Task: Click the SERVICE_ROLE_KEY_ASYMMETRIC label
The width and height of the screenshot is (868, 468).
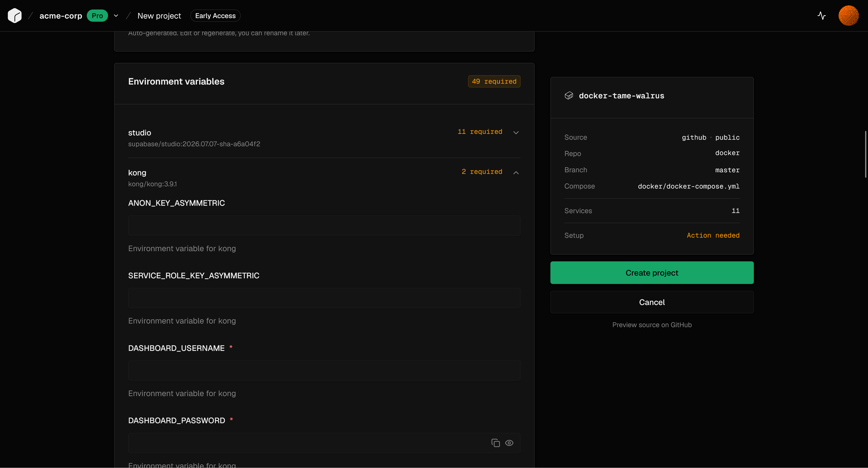Action: tap(194, 276)
